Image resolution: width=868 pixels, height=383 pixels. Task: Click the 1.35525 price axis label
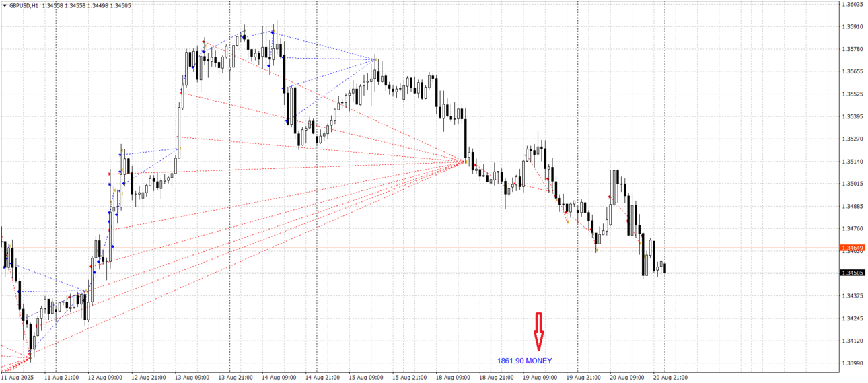click(x=853, y=94)
